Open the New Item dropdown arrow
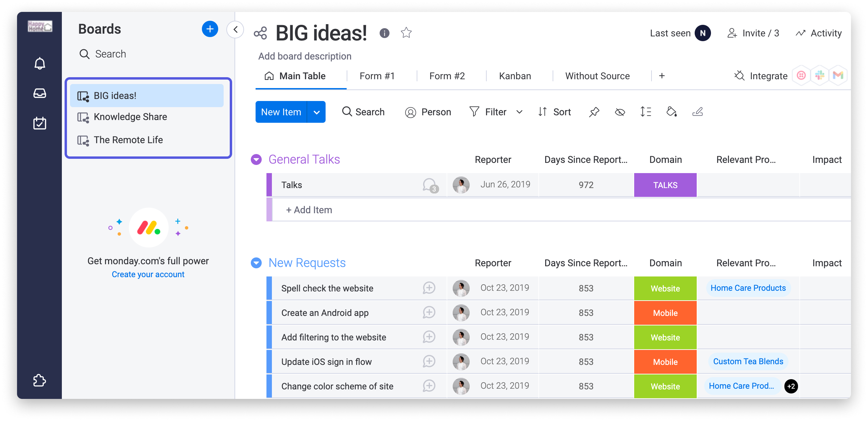Viewport: 868px width, 421px height. [x=316, y=112]
